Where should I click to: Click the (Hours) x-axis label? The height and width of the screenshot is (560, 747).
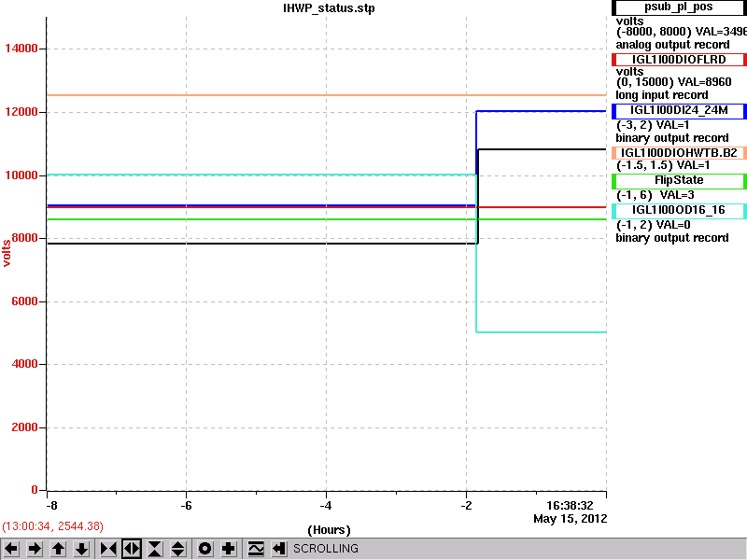pyautogui.click(x=329, y=530)
